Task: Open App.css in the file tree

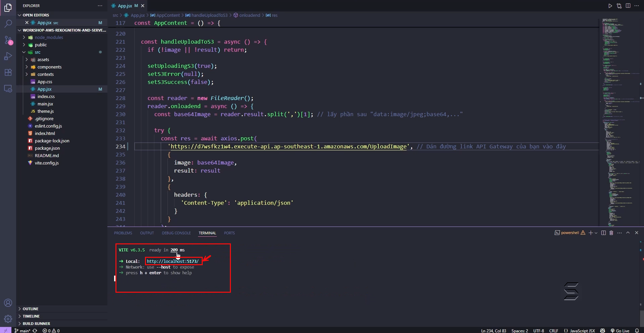Action: pyautogui.click(x=62, y=82)
